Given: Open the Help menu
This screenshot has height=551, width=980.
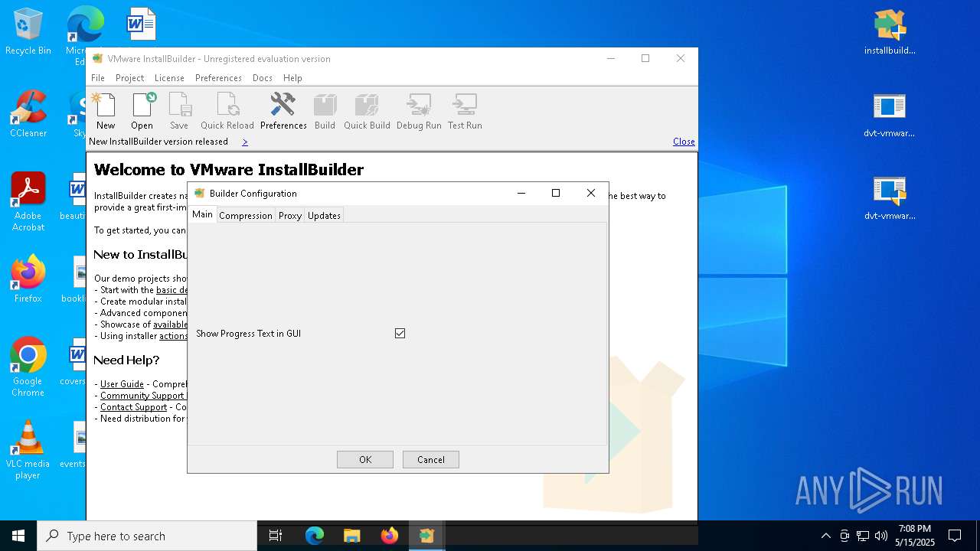Looking at the screenshot, I should [x=292, y=78].
